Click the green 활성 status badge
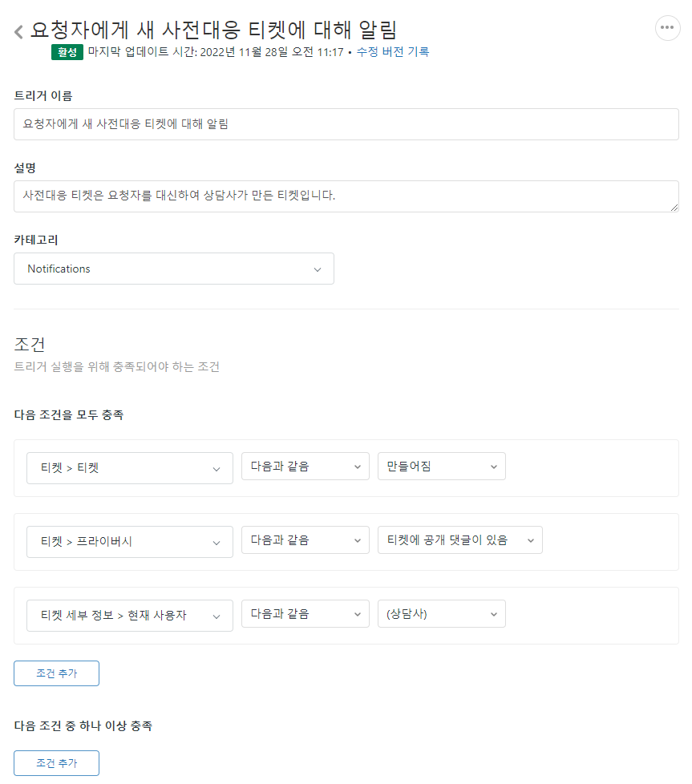 coord(67,52)
